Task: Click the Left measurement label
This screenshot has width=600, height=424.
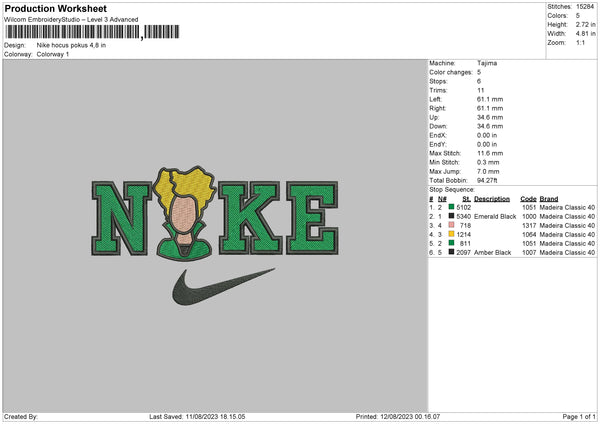Action: 435,99
